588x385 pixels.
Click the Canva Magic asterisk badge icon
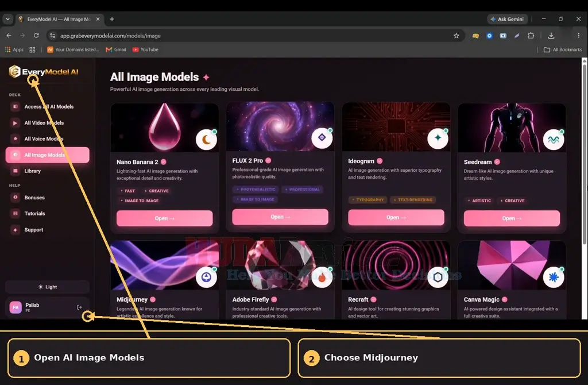(x=554, y=278)
